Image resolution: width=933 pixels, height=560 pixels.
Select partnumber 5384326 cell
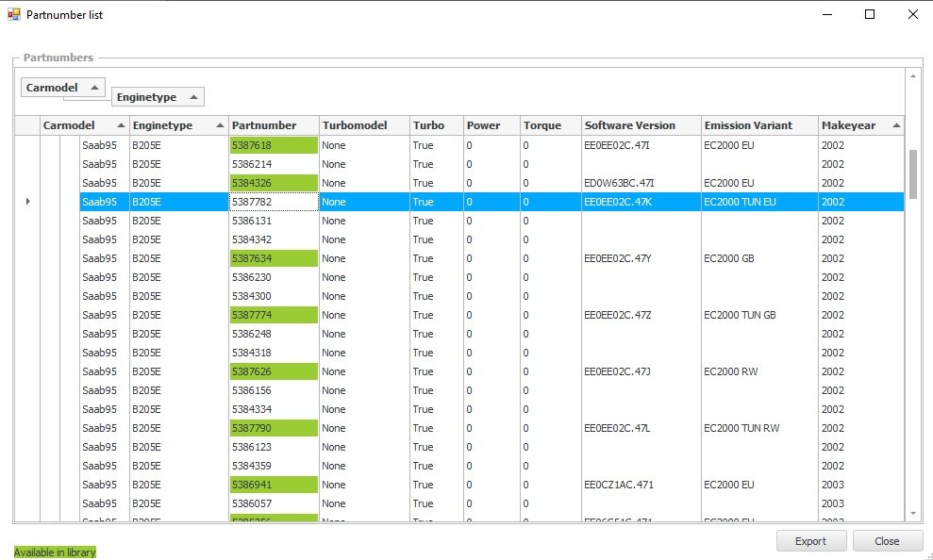274,183
